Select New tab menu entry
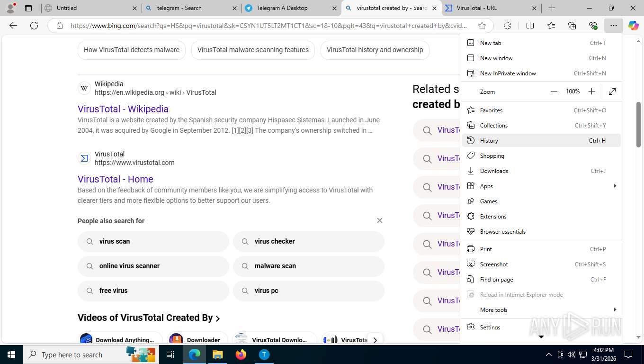644x364 pixels. [541, 43]
